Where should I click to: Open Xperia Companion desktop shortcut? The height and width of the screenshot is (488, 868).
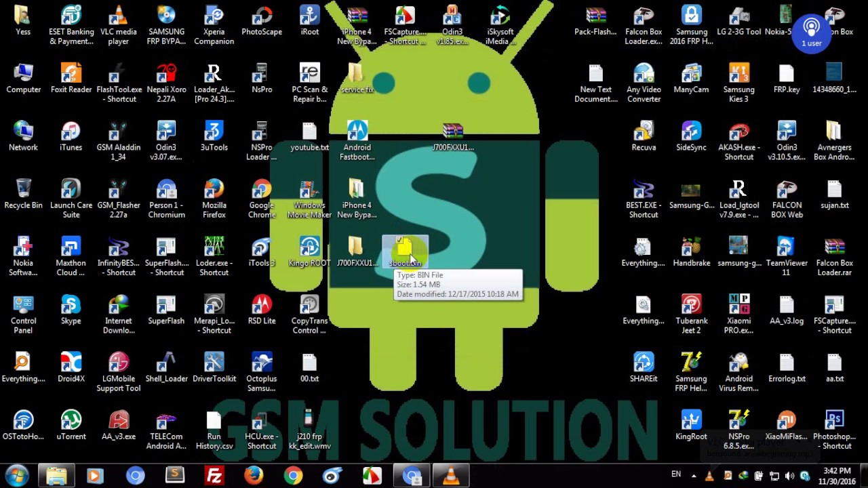tap(214, 25)
